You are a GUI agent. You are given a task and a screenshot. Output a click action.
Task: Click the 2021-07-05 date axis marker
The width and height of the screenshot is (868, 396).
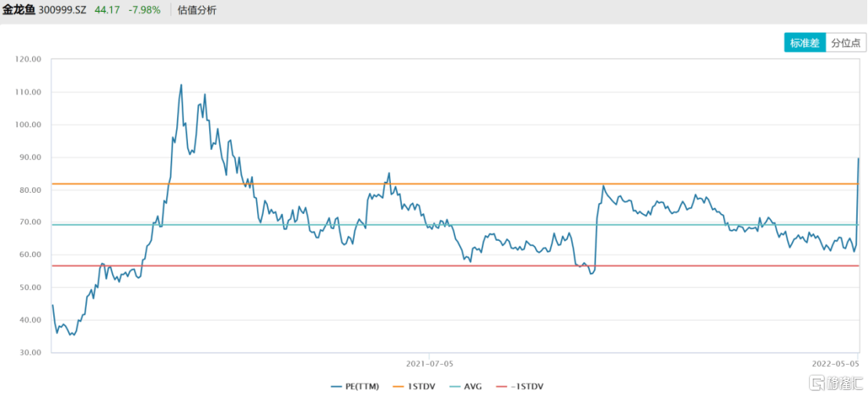tap(429, 364)
